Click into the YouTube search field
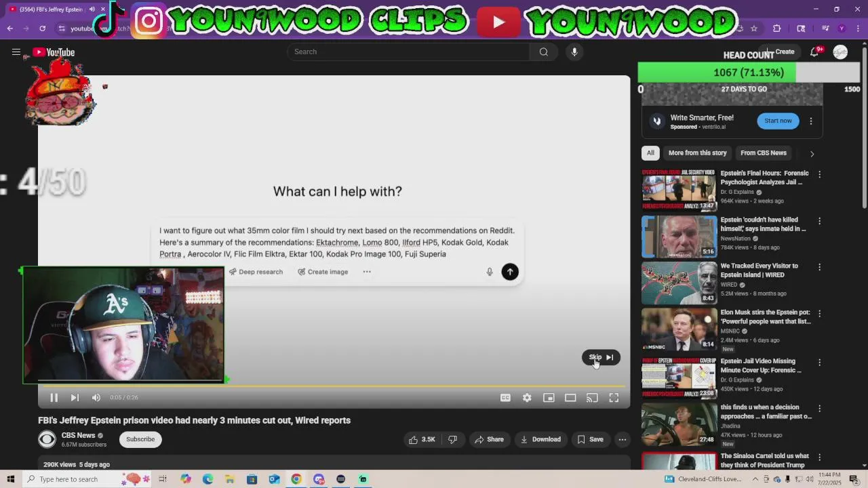 click(408, 52)
